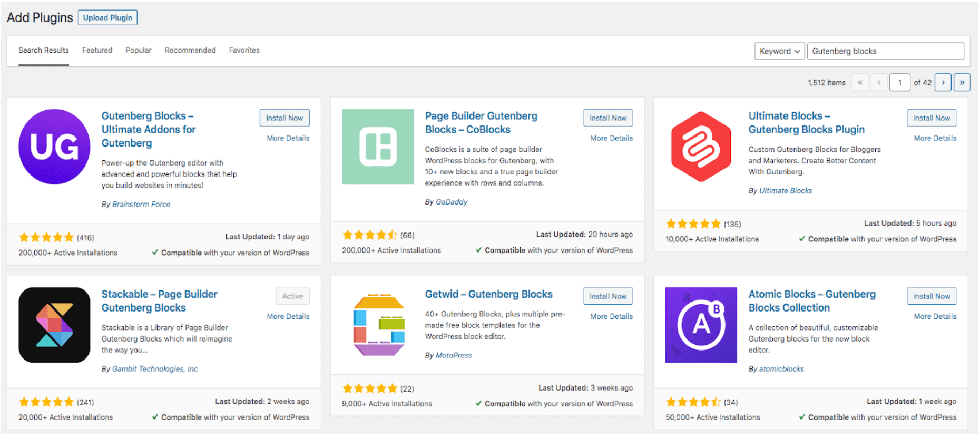Go to the next results page arrow
The width and height of the screenshot is (980, 437).
943,83
